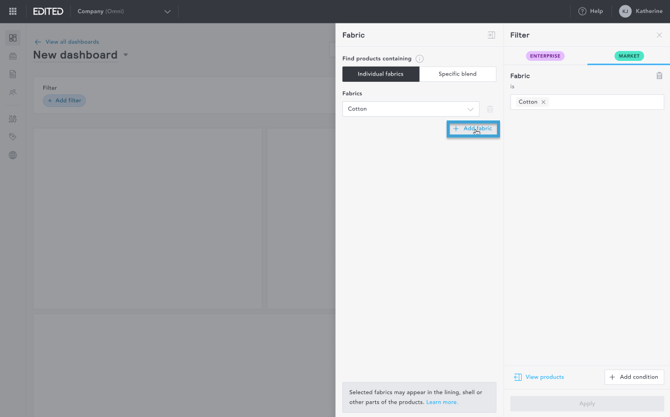The height and width of the screenshot is (417, 670).
Task: Open the Cotton fabrics dropdown
Action: pos(411,109)
